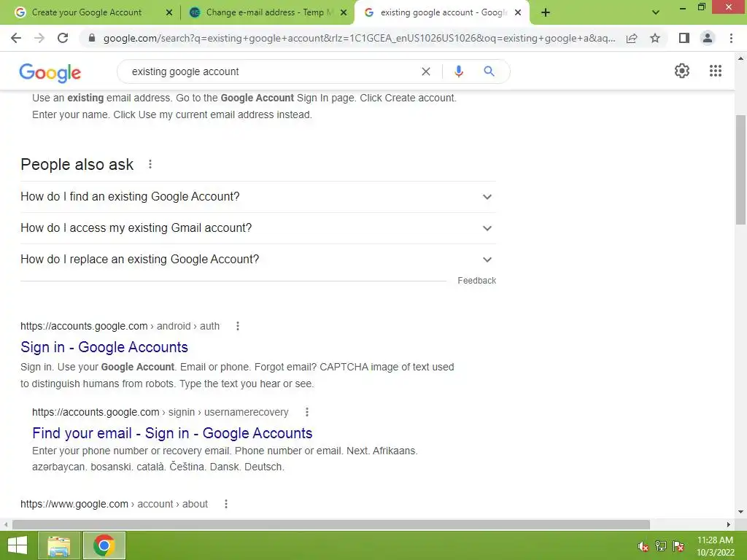Start voice search with the microphone
Image resolution: width=747 pixels, height=560 pixels.
tap(458, 71)
